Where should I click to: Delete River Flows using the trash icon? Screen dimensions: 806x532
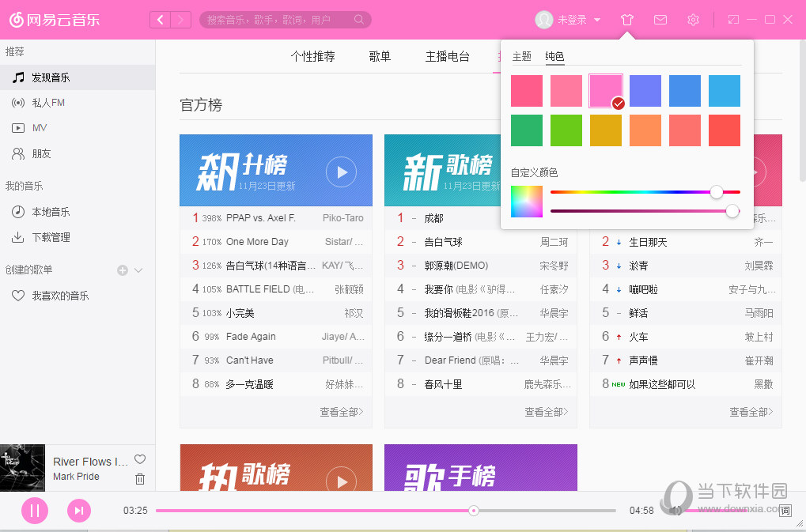[x=139, y=477]
